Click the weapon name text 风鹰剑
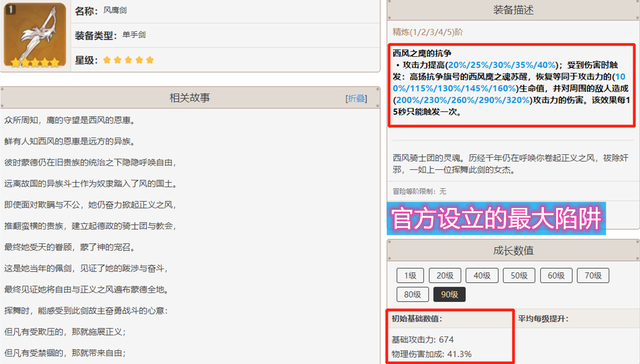640x364 pixels. click(x=115, y=10)
